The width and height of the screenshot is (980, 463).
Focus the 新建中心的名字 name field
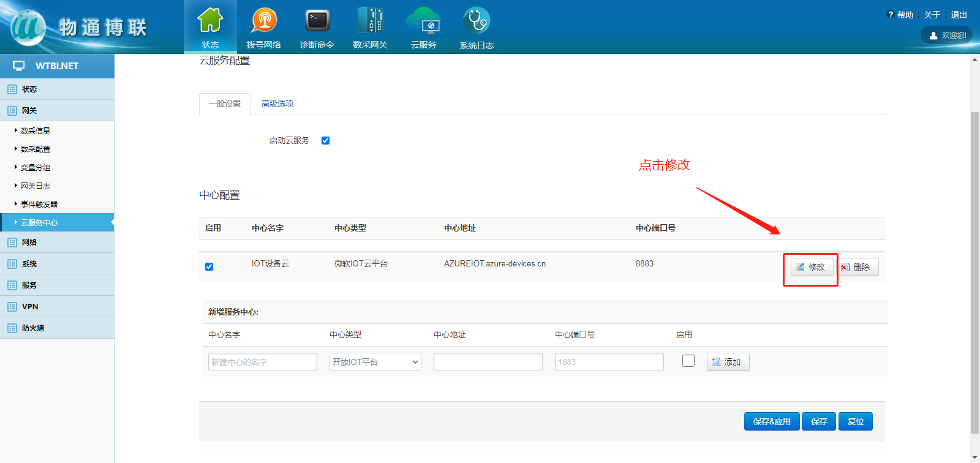pos(263,362)
